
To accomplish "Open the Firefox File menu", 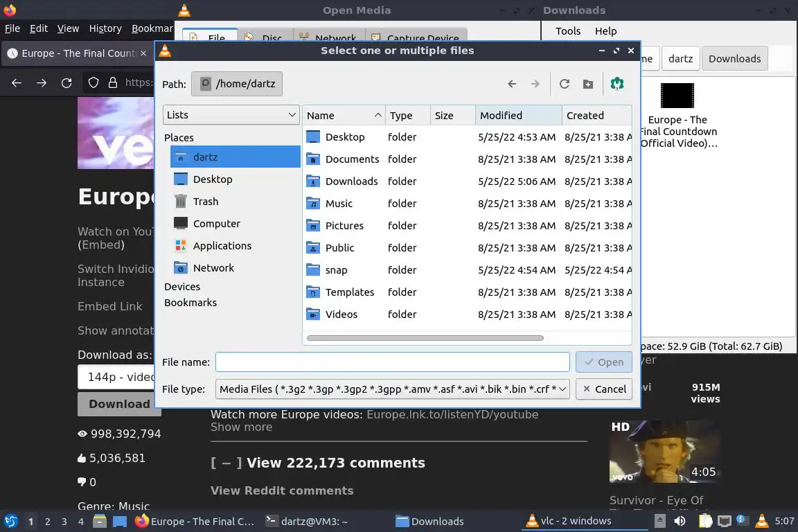I will click(x=12, y=28).
